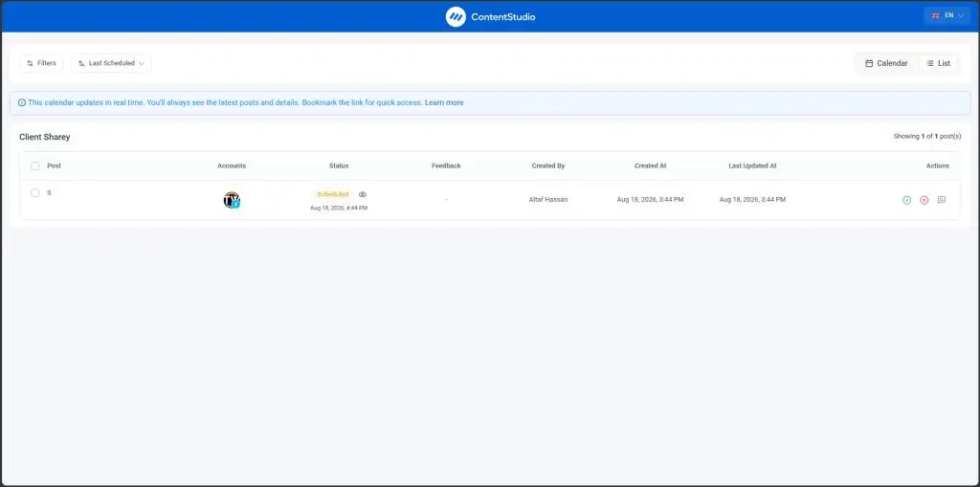Open the Last Scheduled sort dropdown
Viewport: 980px width, 487px height.
click(x=111, y=63)
